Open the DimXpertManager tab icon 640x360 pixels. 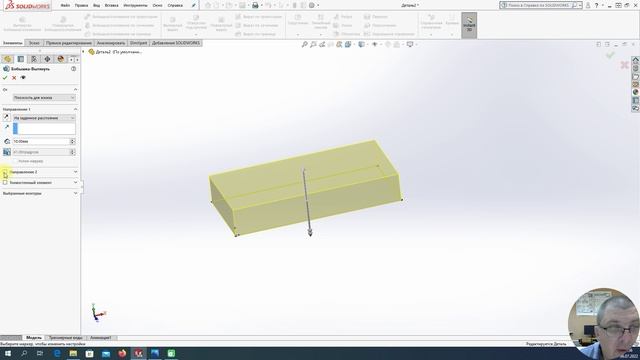coord(47,59)
